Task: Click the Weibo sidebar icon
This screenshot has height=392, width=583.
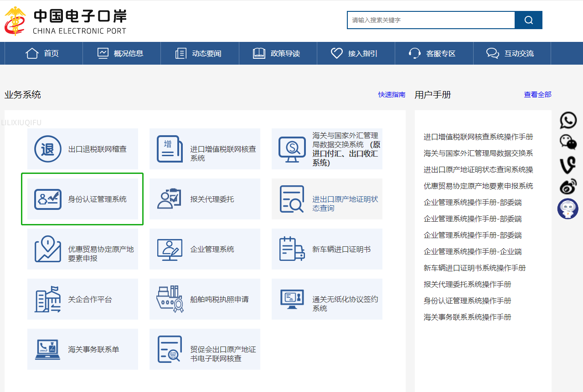Action: point(568,186)
